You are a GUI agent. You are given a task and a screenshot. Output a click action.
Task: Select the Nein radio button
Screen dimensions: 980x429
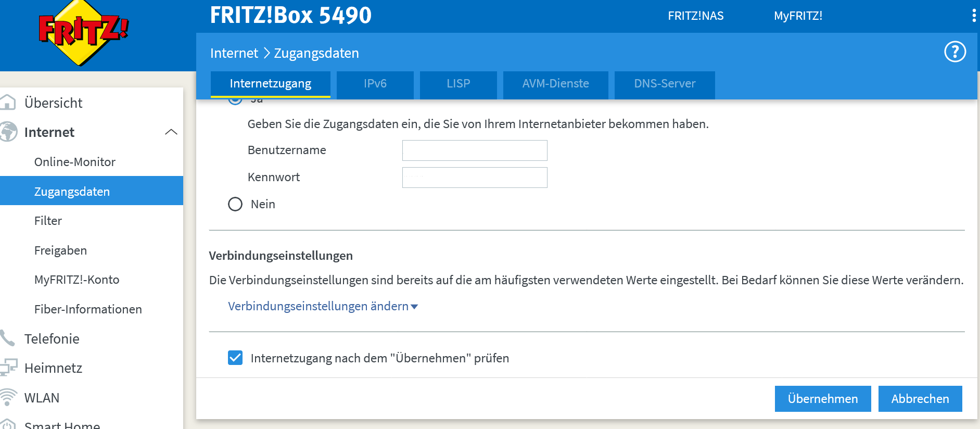[235, 204]
